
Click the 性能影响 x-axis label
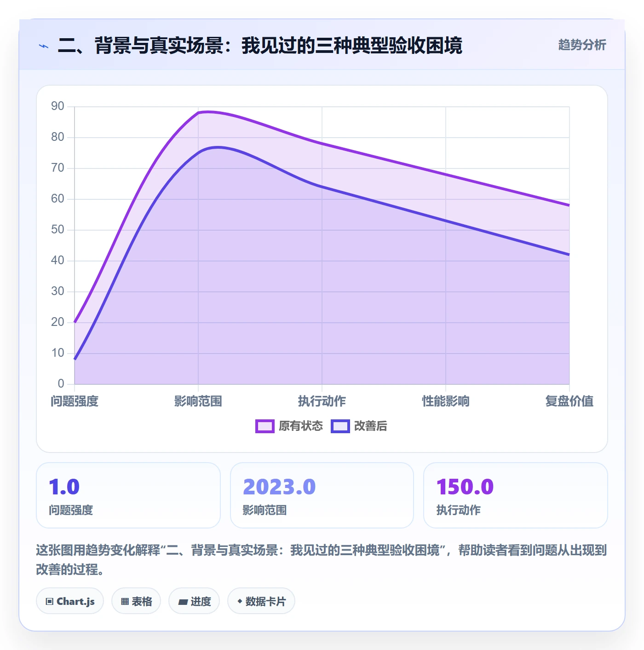click(446, 401)
